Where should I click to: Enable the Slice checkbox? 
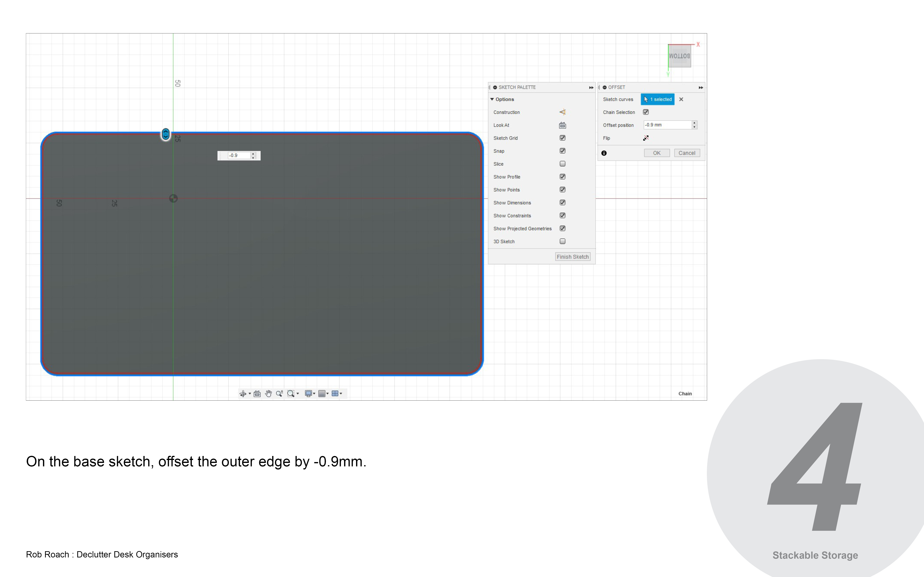pyautogui.click(x=562, y=164)
